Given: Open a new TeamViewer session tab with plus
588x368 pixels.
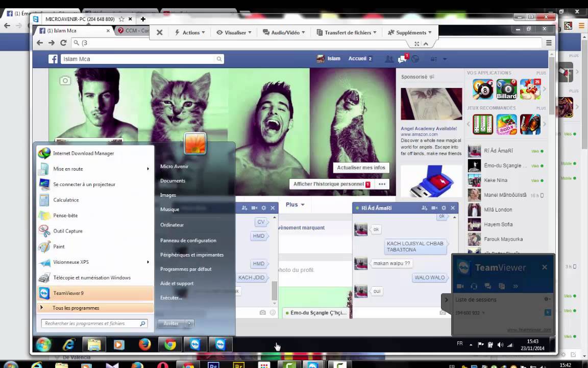Looking at the screenshot, I should click(x=143, y=19).
